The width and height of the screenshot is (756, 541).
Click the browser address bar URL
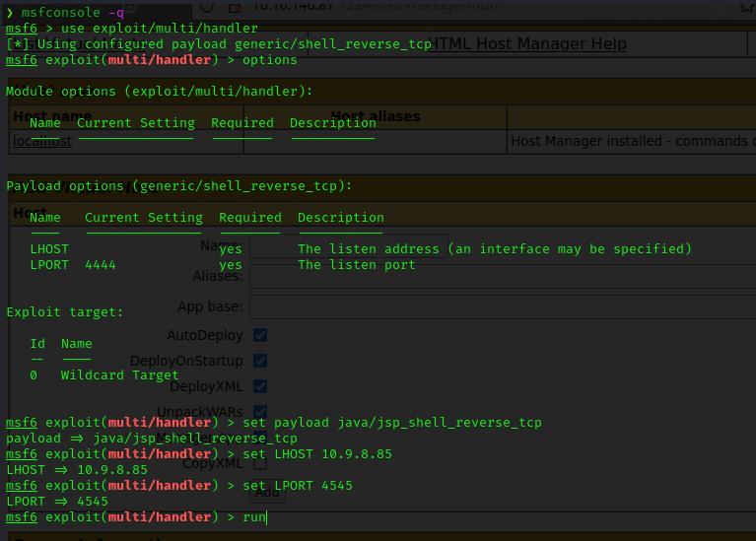(x=378, y=6)
